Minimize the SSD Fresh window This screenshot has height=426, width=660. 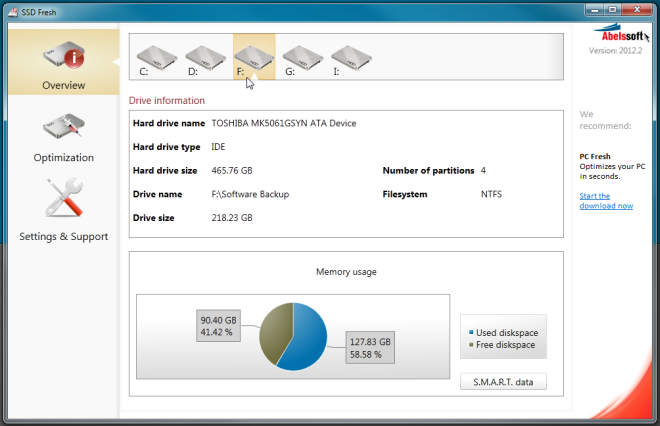coord(594,10)
